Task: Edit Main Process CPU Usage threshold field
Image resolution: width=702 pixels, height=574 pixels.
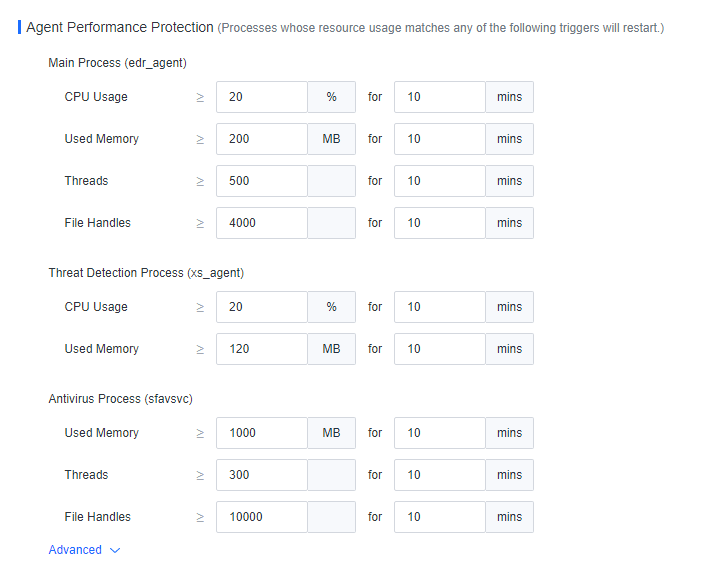Action: click(261, 97)
